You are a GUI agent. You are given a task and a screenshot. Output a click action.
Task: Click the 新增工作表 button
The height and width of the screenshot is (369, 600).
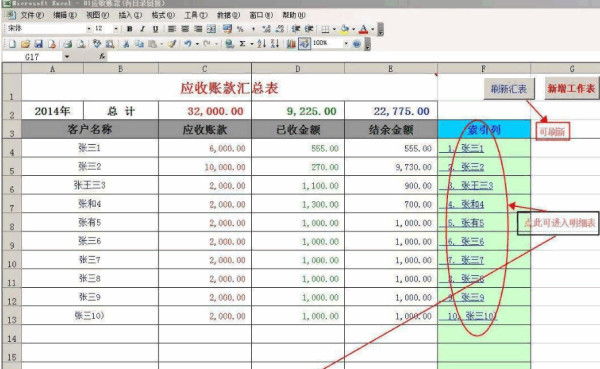click(571, 89)
